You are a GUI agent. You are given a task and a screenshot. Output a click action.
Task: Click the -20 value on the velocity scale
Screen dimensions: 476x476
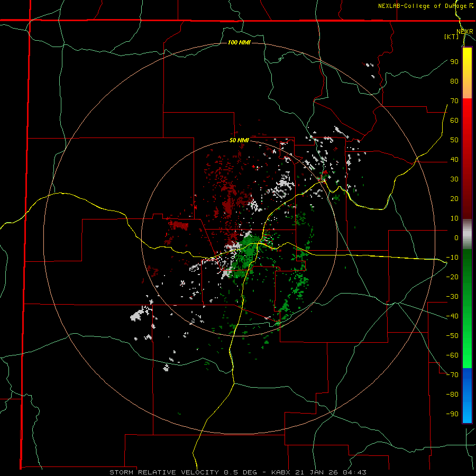tap(452, 277)
